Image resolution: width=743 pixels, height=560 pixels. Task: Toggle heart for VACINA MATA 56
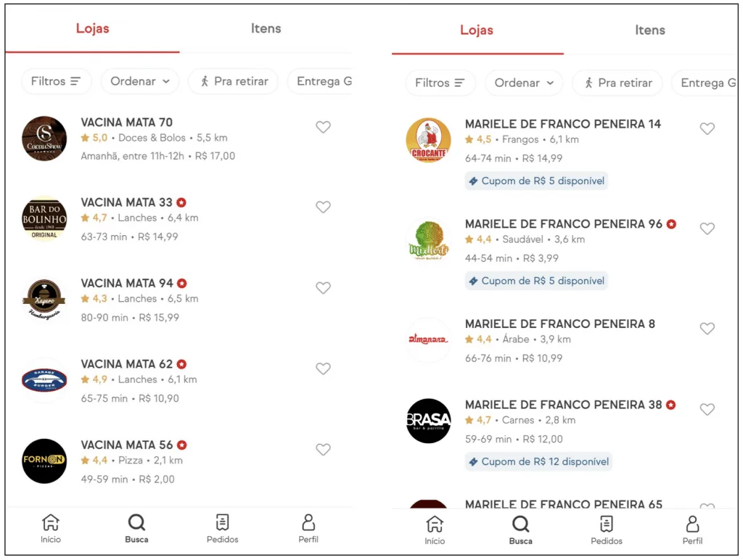tap(323, 450)
